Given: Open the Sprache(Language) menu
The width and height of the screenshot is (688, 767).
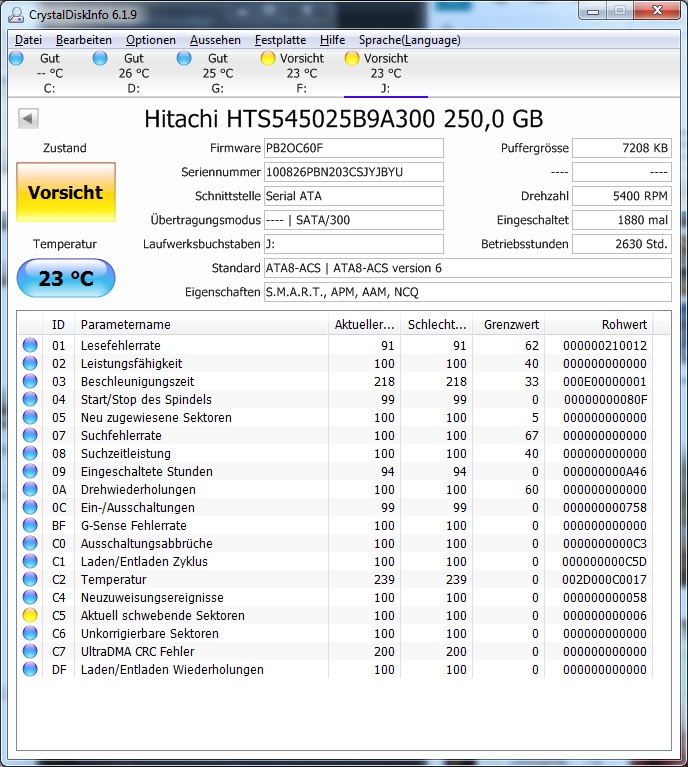Looking at the screenshot, I should point(410,40).
